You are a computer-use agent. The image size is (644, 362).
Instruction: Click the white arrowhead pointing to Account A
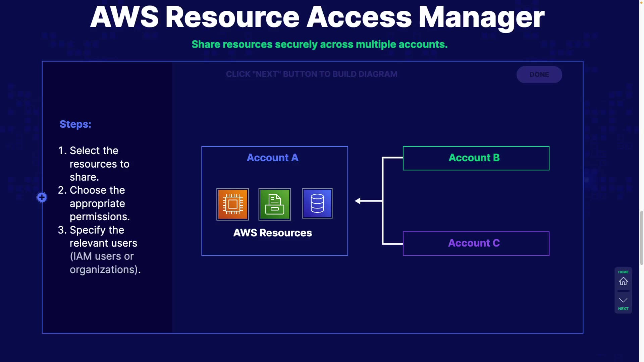(358, 201)
